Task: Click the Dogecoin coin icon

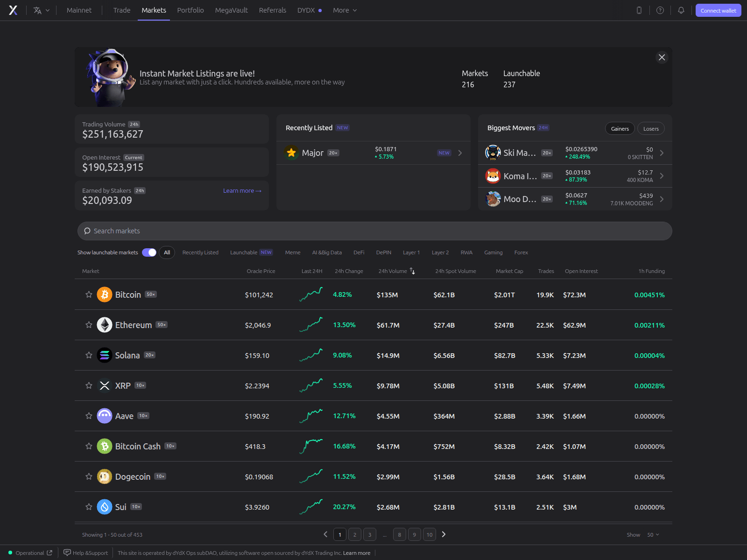Action: pyautogui.click(x=105, y=476)
